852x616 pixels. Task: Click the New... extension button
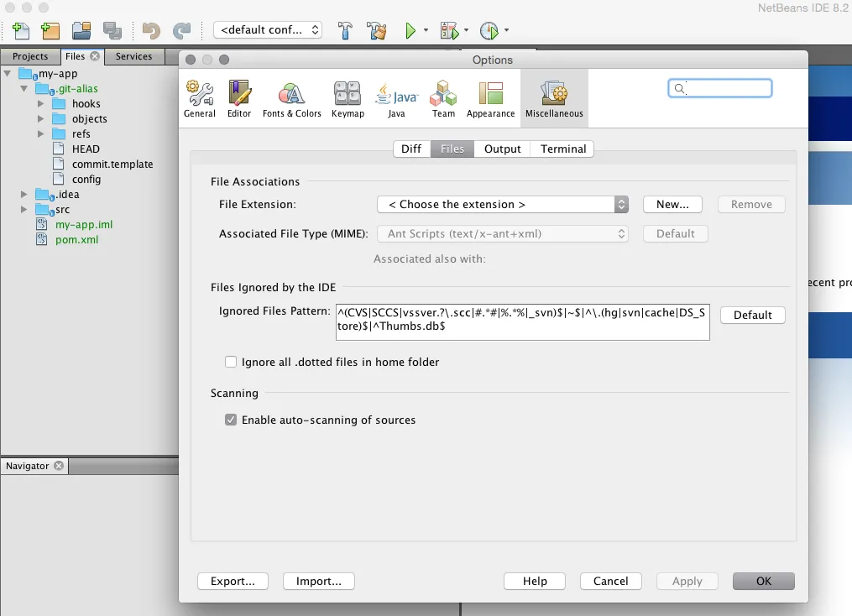672,204
